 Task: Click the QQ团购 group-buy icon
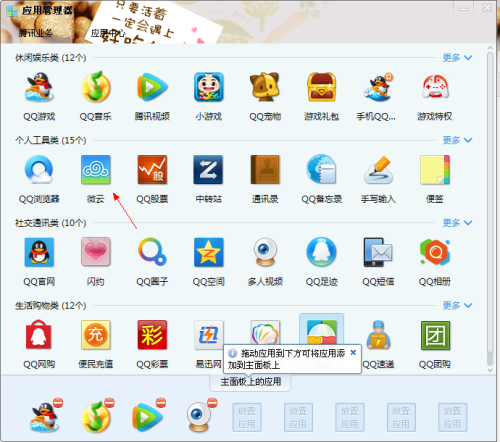tap(435, 335)
